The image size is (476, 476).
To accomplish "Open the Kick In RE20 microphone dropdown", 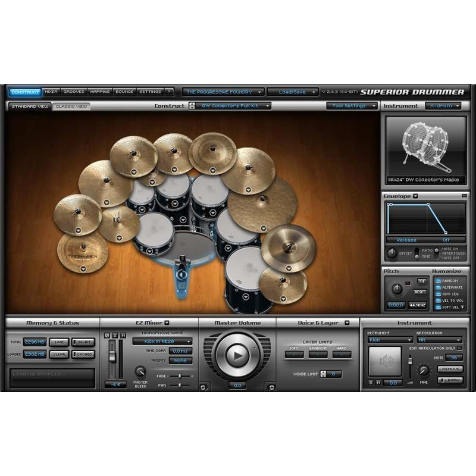I will pos(162,342).
